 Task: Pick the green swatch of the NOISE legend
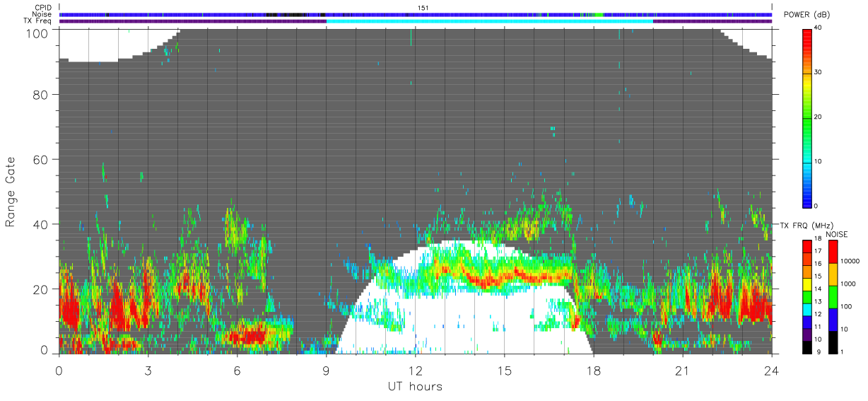[833, 297]
